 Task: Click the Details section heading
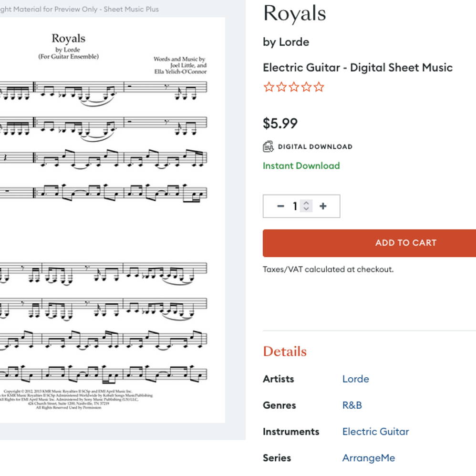pos(285,351)
